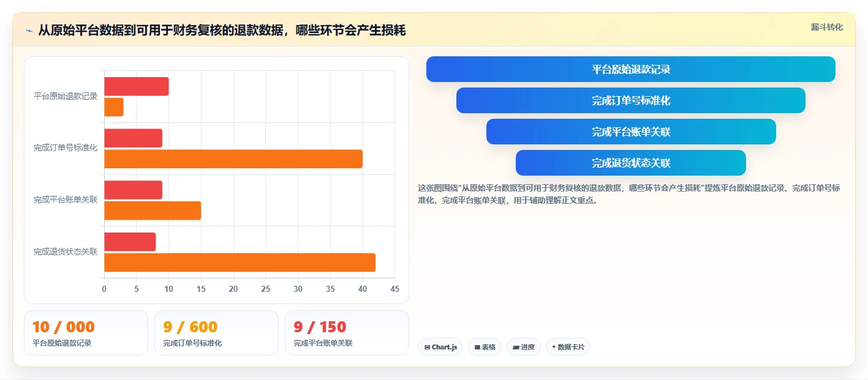Click the x-axis tick label 20
Screen dimensions: 868x380
[x=233, y=289]
